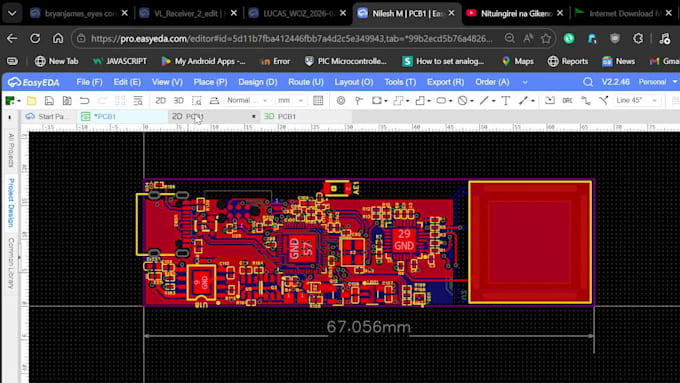Click the open folder icon in toolbar
This screenshot has width=680, height=383.
point(31,101)
